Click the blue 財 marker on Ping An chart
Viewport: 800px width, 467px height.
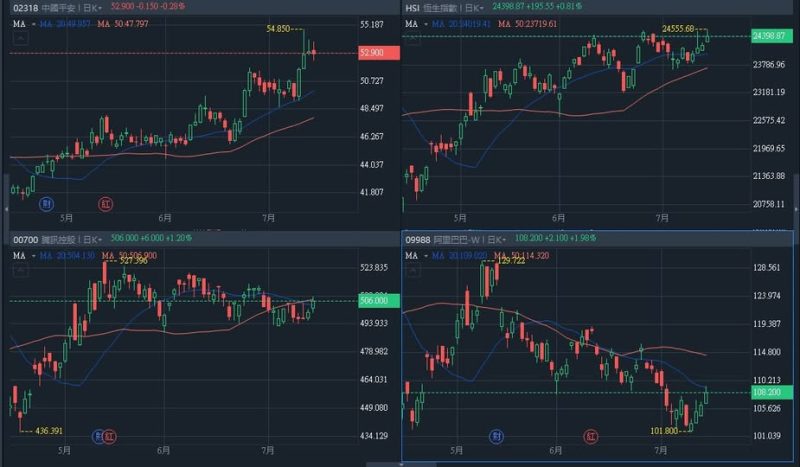tap(45, 203)
